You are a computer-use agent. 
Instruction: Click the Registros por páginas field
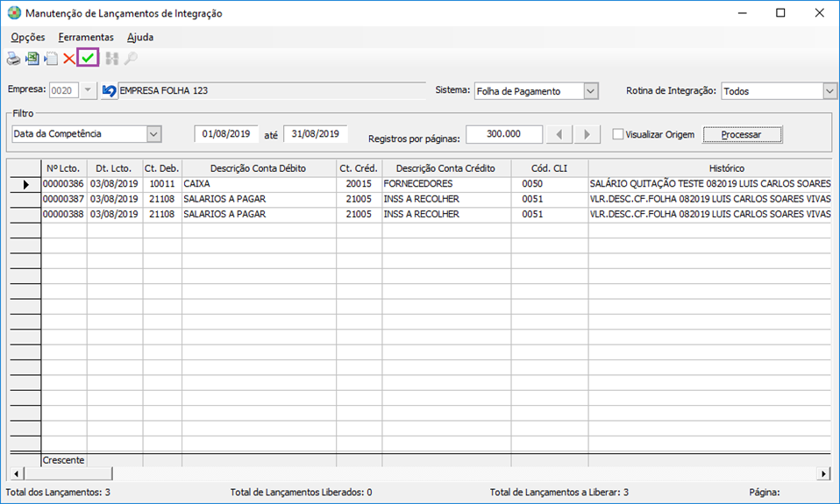[x=504, y=134]
